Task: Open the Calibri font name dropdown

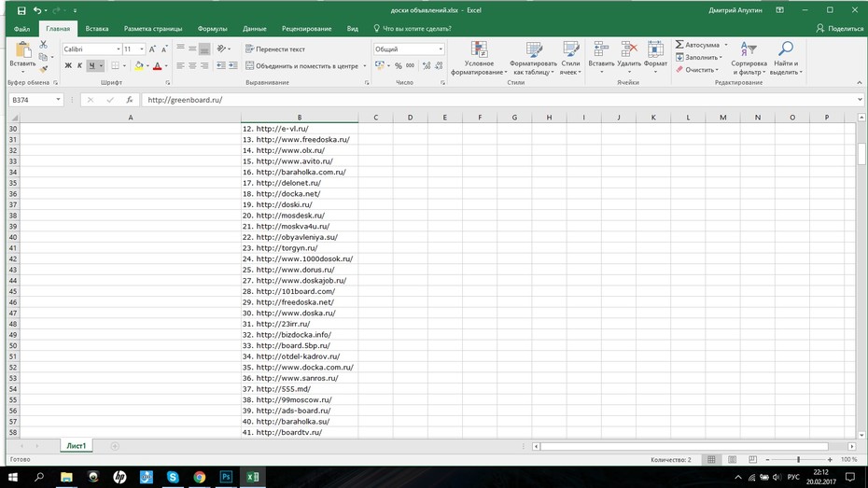Action: click(x=118, y=49)
